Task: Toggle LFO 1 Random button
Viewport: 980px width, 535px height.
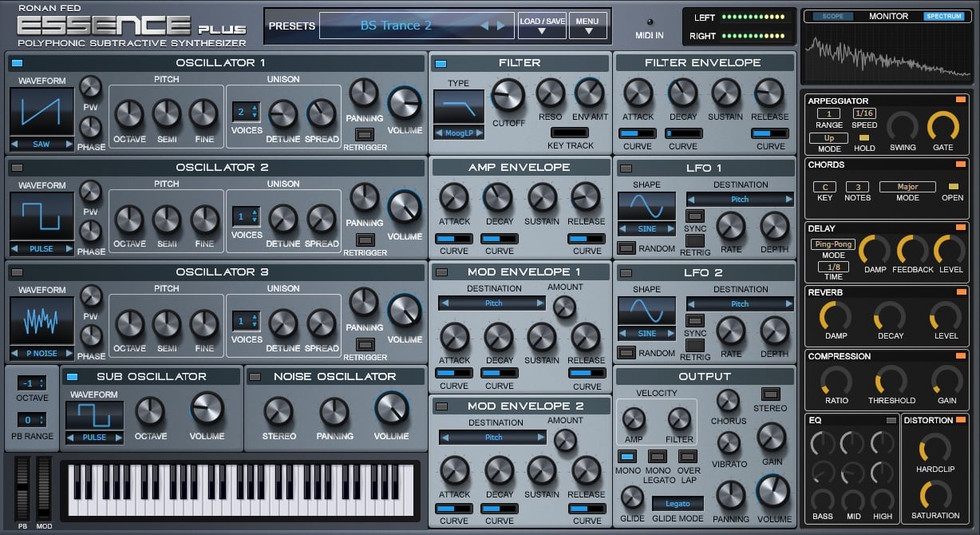Action: pos(627,248)
